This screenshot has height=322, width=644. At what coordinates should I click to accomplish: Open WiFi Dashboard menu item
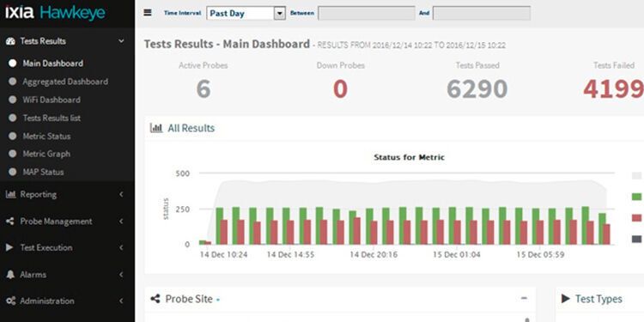(x=52, y=100)
